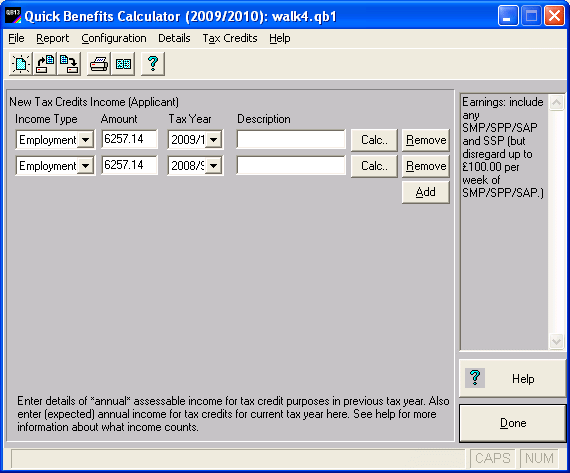Open the Tax Credits menu
Image resolution: width=570 pixels, height=473 pixels.
pos(230,38)
